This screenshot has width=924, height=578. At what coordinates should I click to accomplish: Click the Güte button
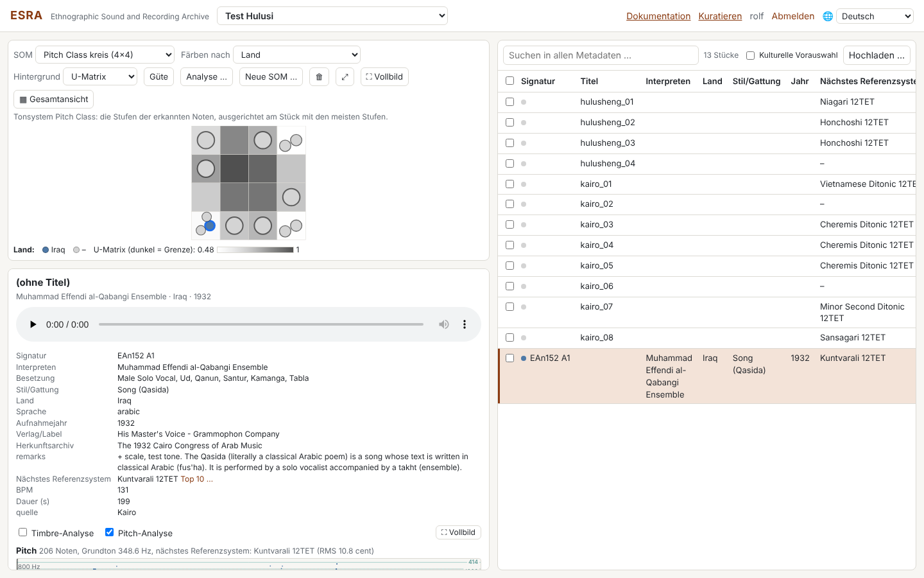tap(158, 77)
